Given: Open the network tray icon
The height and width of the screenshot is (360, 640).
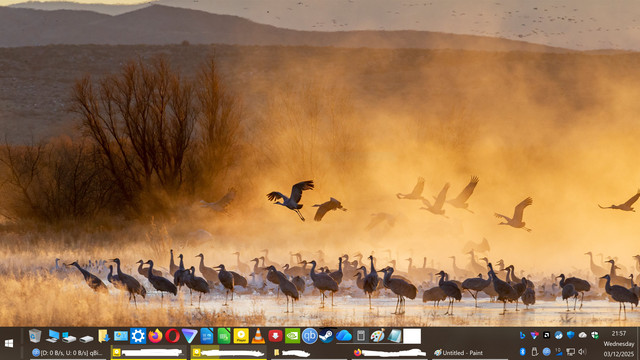Looking at the screenshot, I should tap(571, 351).
